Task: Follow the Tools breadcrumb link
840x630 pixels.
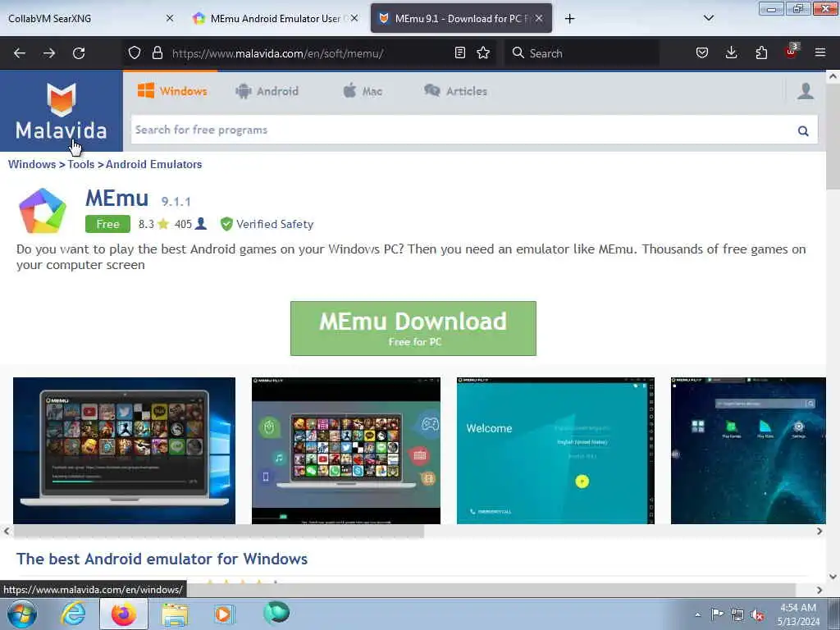Action: [81, 164]
